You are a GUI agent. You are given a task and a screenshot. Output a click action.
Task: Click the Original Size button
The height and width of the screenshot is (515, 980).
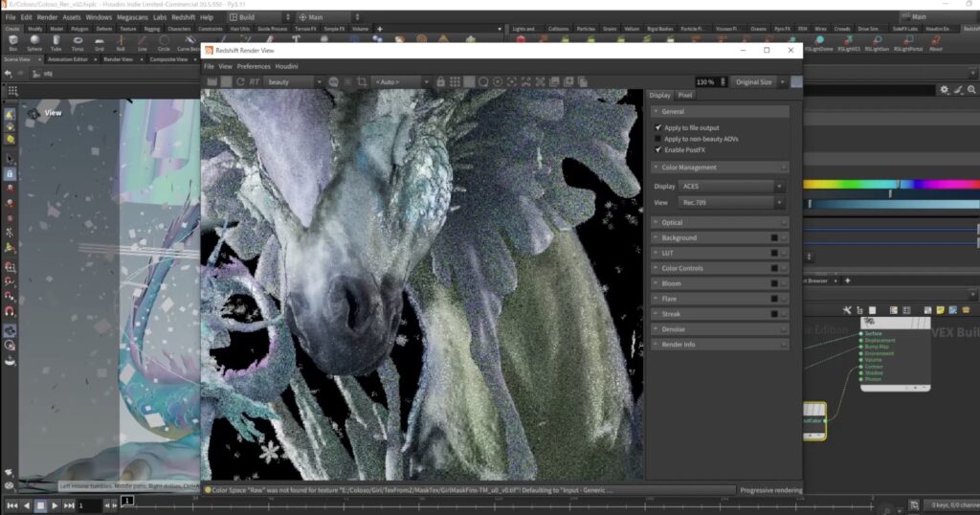click(754, 82)
